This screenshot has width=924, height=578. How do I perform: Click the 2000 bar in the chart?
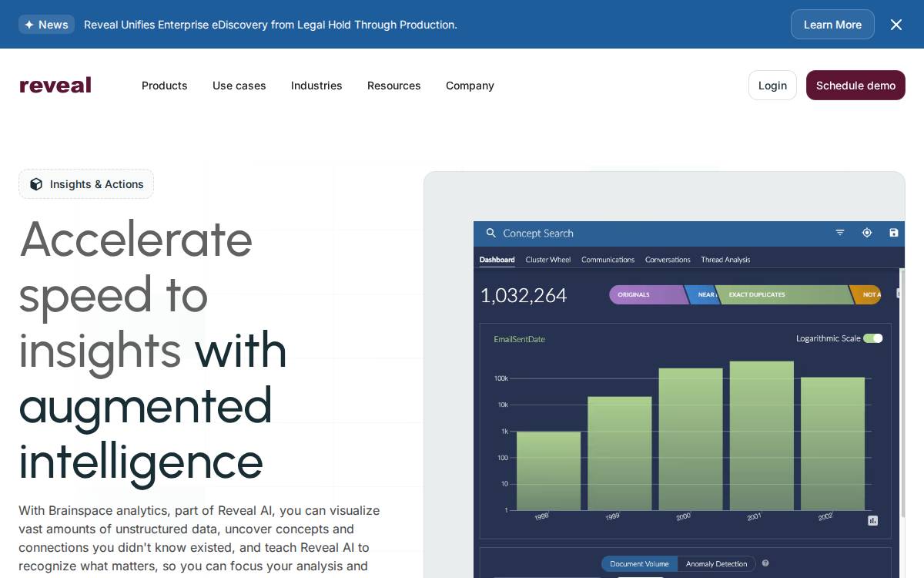(691, 439)
